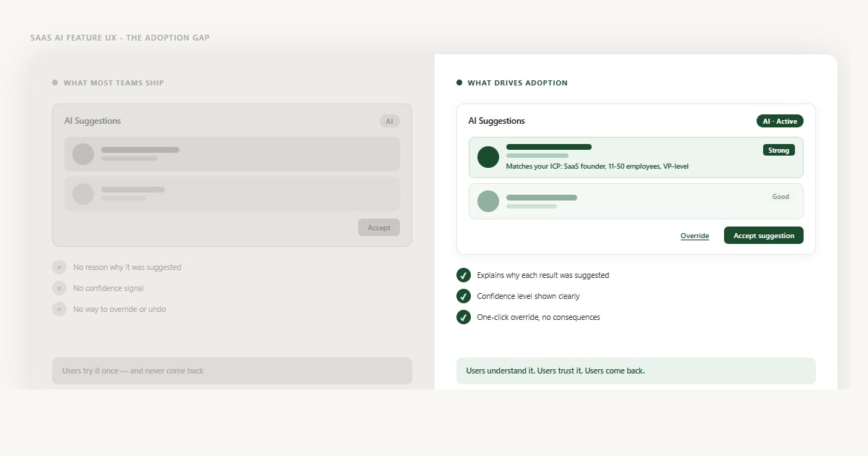Viewport: 868px width, 456px height.
Task: Click the AI badge on the gray suggestions panel
Action: [390, 121]
